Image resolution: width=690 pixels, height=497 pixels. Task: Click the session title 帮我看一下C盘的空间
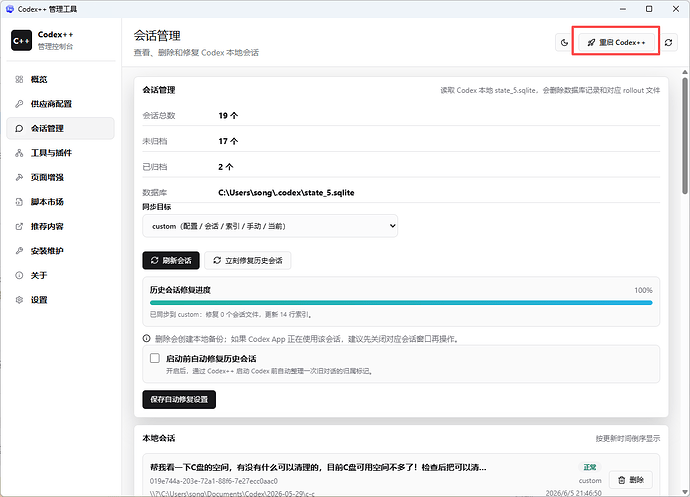tap(318, 467)
